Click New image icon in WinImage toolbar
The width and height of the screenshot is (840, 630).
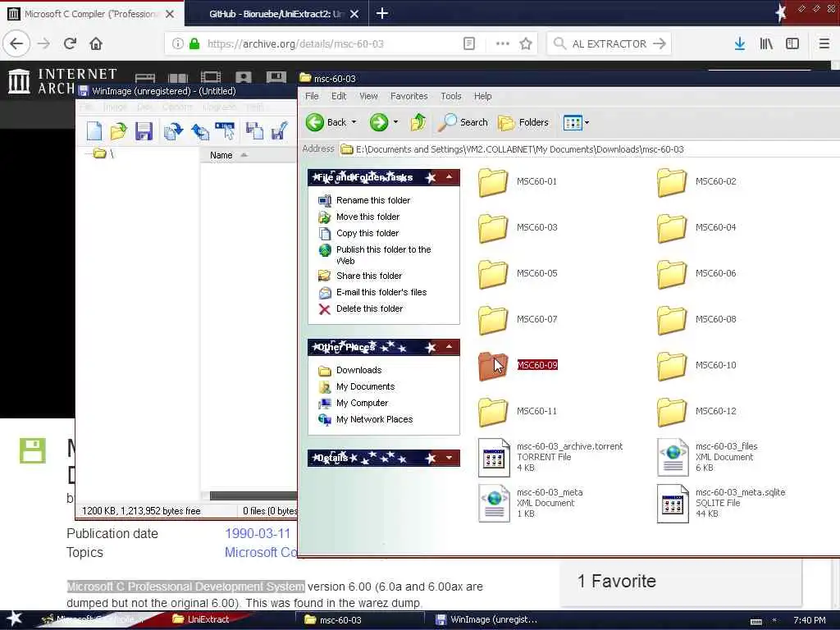[x=94, y=130]
